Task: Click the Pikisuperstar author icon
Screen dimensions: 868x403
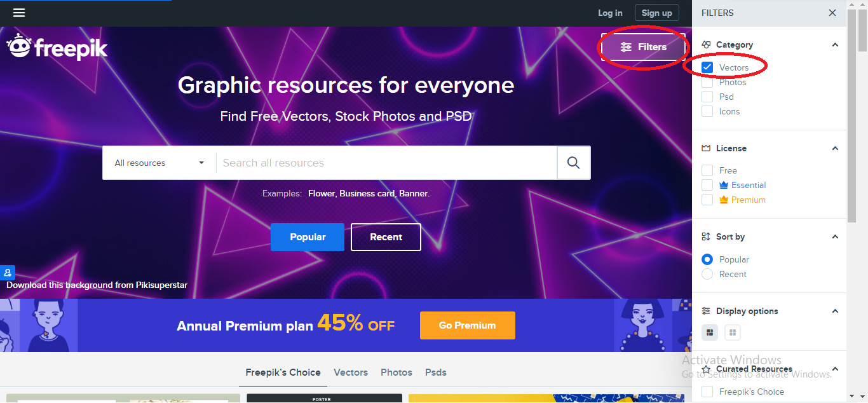Action: [x=8, y=273]
